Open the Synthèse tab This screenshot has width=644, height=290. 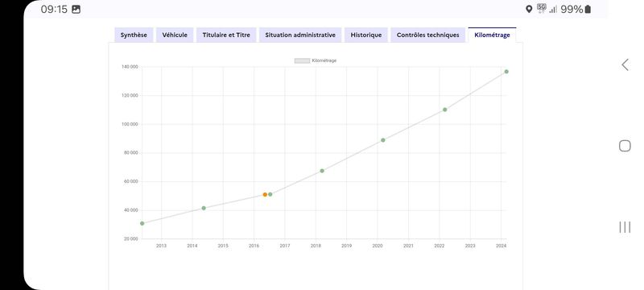(x=134, y=35)
